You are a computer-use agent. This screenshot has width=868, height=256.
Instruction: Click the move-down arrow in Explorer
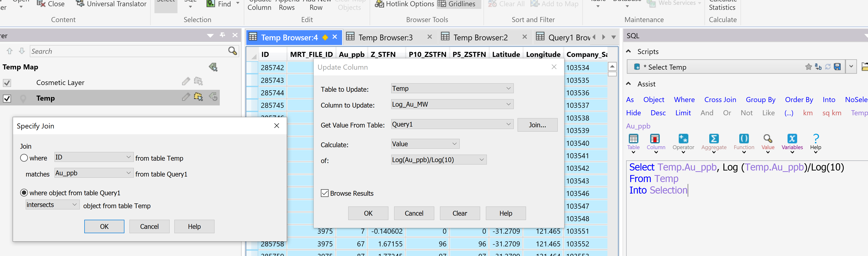click(22, 51)
